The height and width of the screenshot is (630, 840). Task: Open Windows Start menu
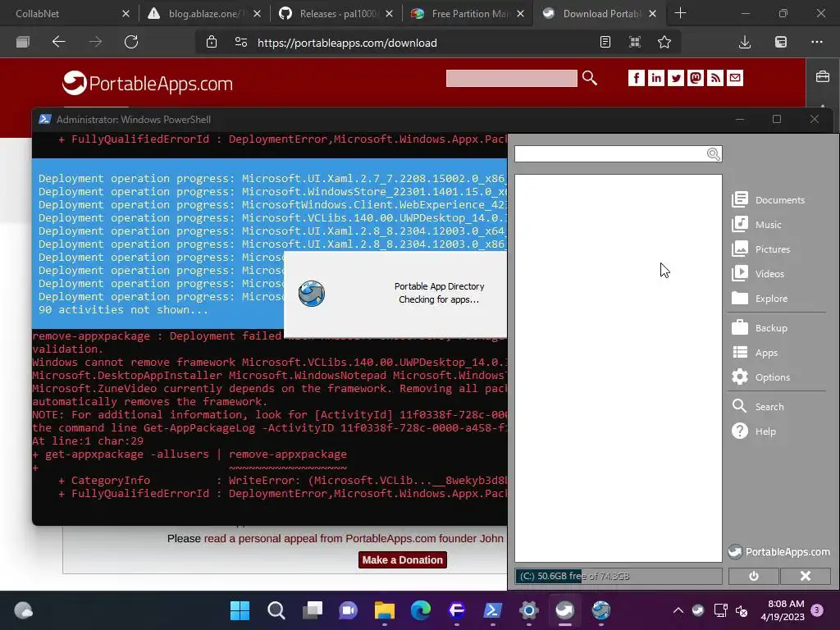point(240,610)
